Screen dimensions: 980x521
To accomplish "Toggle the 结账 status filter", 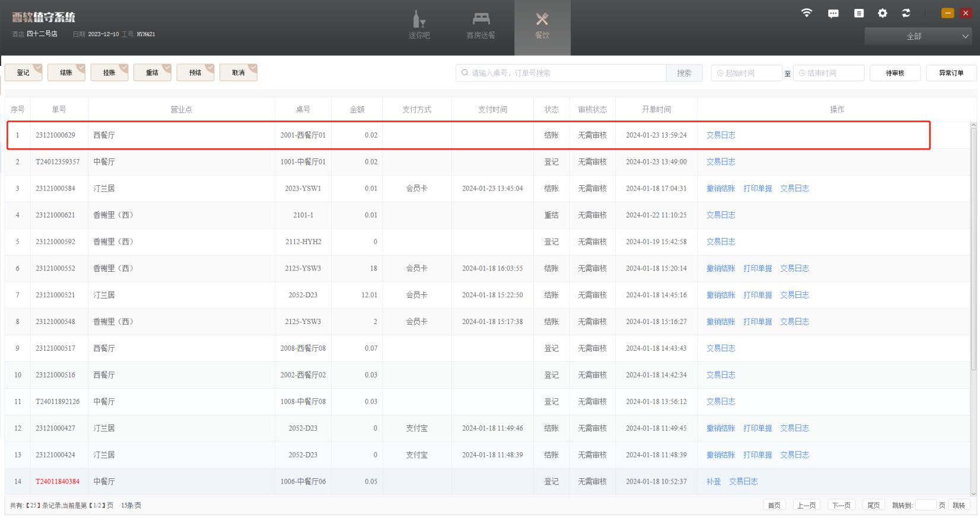I will click(66, 72).
